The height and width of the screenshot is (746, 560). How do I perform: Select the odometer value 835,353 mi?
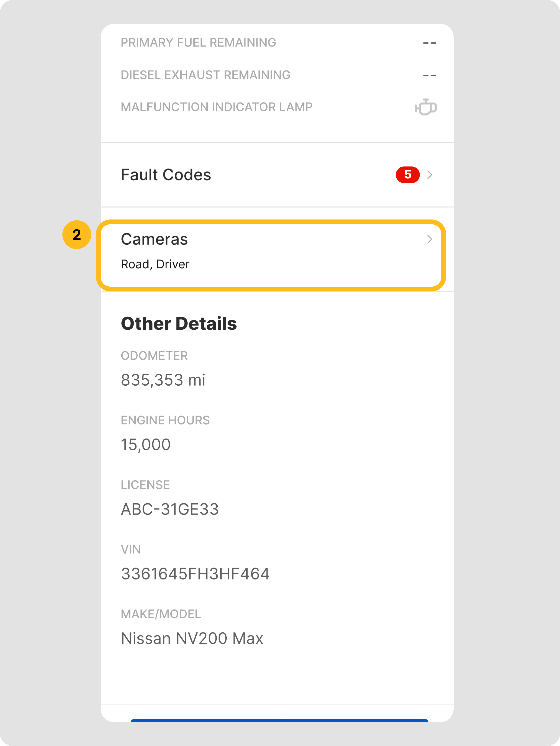[163, 380]
